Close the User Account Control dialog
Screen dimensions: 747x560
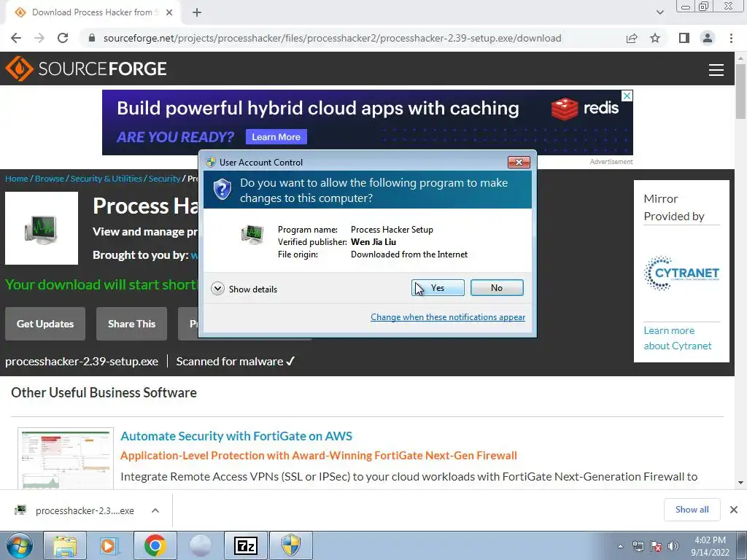tap(519, 163)
